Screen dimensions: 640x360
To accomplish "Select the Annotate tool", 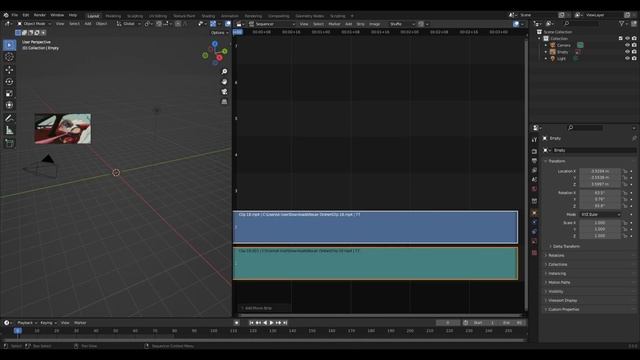I will tap(9, 118).
